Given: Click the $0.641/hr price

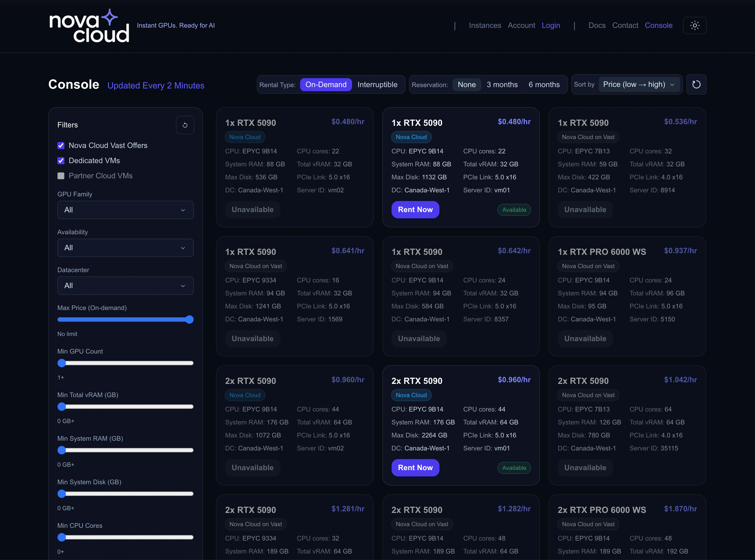Looking at the screenshot, I should click(348, 251).
